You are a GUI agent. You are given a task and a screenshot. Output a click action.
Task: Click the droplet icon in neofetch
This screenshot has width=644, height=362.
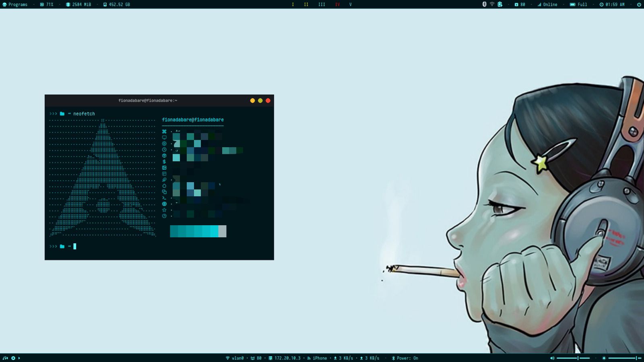[x=164, y=186]
